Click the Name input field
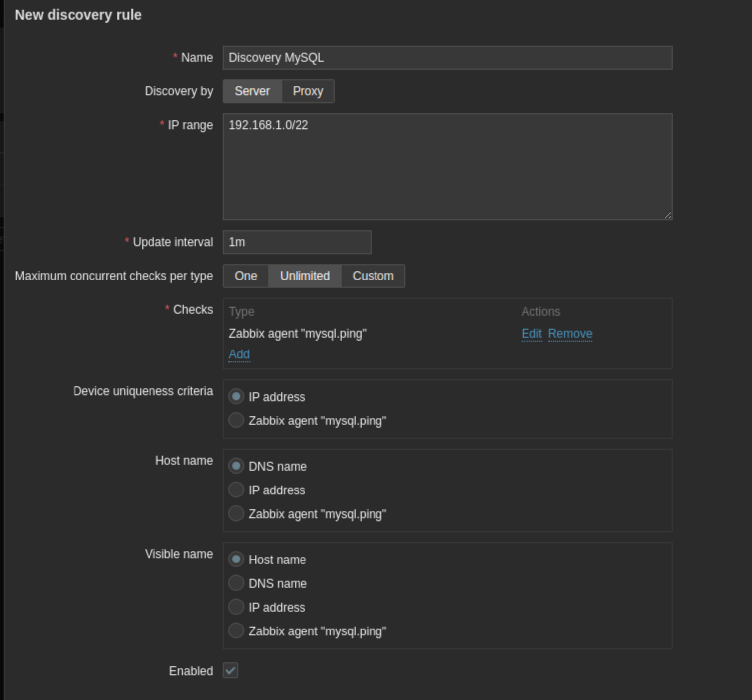Viewport: 752px width, 700px height. [x=447, y=58]
